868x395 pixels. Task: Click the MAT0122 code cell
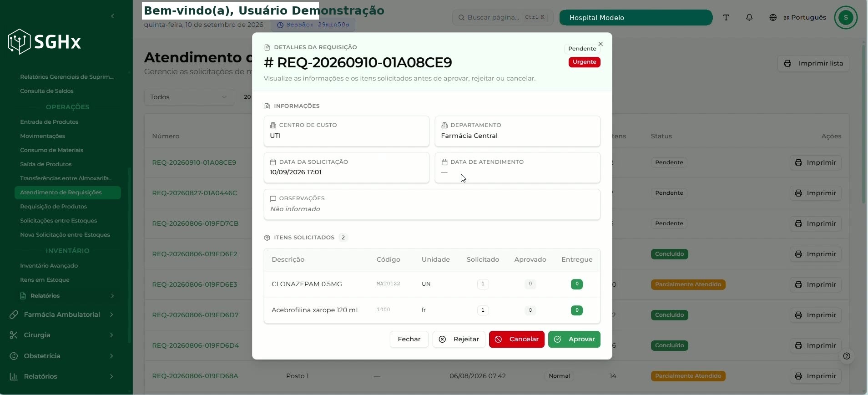388,284
